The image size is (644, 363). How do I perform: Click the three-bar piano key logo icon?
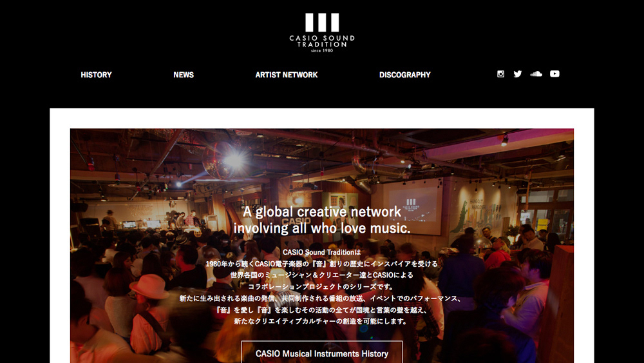click(322, 22)
